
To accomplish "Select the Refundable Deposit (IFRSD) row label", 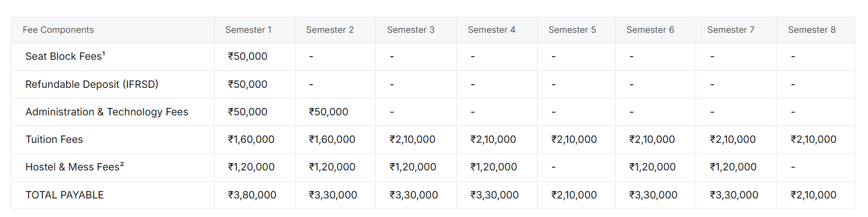I will pos(92,85).
